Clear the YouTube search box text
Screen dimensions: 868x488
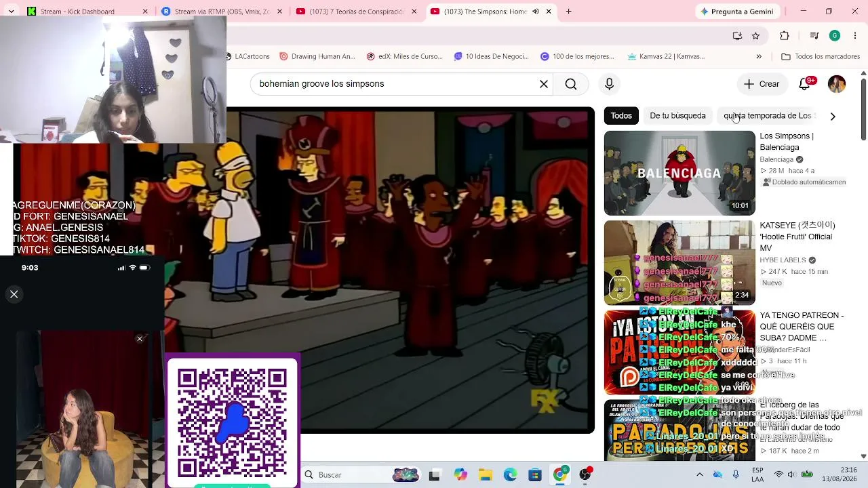tap(544, 84)
